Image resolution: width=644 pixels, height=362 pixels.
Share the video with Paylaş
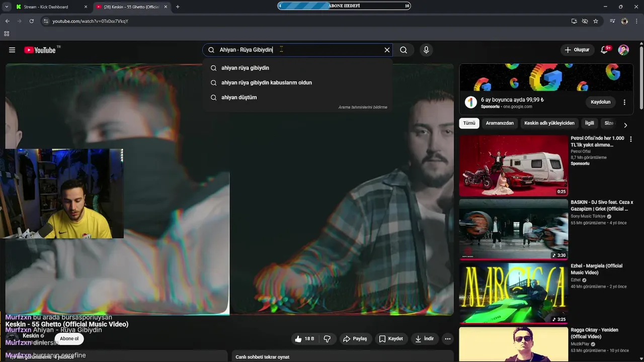(355, 339)
